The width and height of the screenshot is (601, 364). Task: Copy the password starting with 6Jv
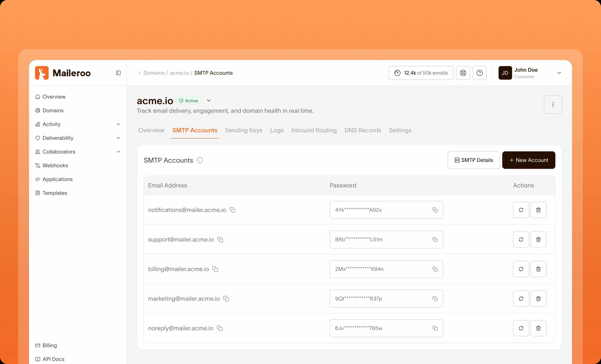pyautogui.click(x=435, y=328)
